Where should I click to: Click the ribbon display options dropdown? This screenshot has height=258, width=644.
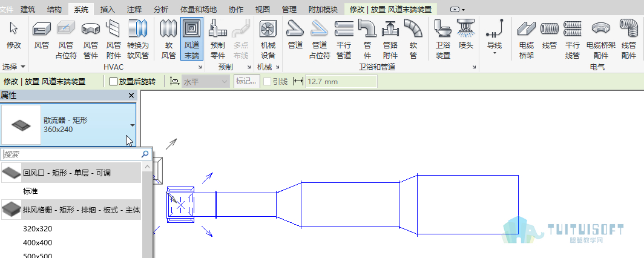[458, 10]
